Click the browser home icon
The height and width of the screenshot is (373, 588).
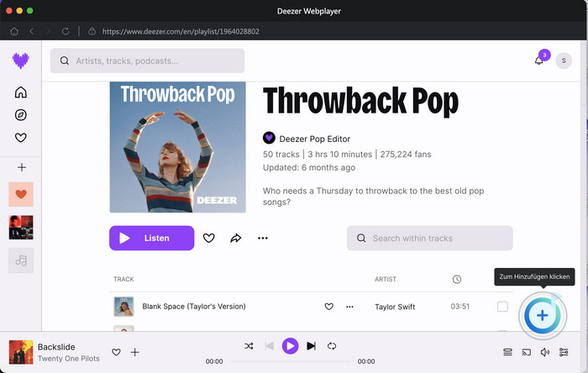pos(14,31)
